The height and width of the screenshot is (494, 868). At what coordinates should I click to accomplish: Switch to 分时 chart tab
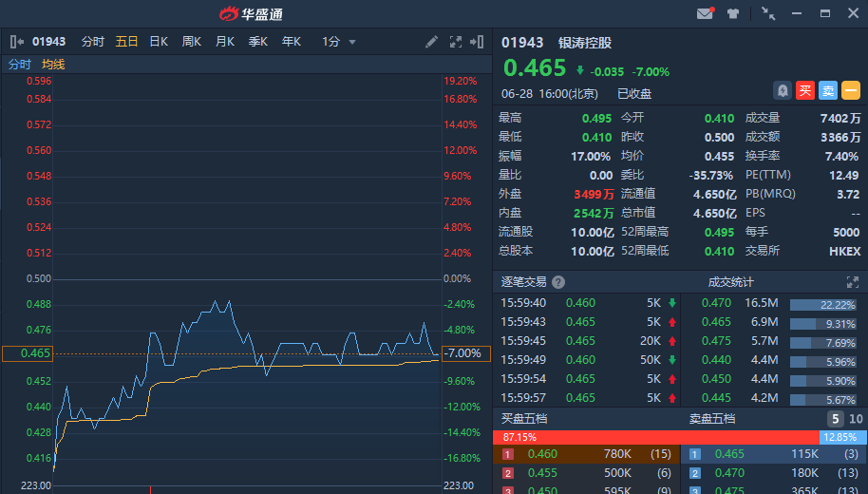92,42
